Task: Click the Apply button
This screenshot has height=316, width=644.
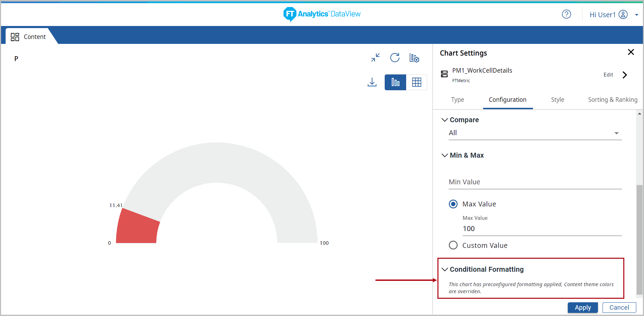Action: point(583,308)
